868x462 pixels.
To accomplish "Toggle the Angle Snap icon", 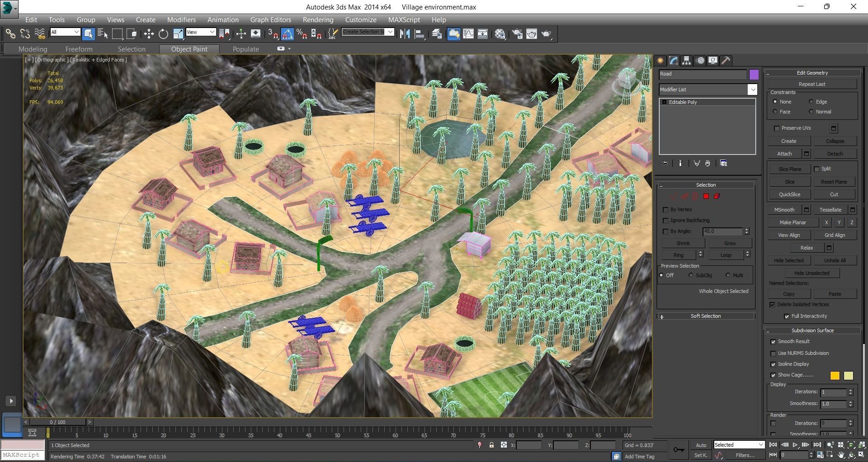I will (x=288, y=34).
